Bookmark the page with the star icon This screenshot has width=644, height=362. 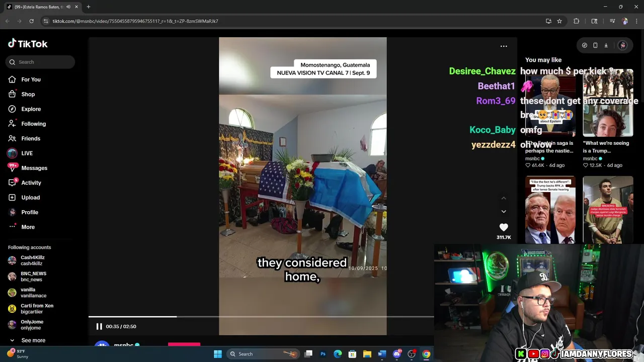pos(559,21)
